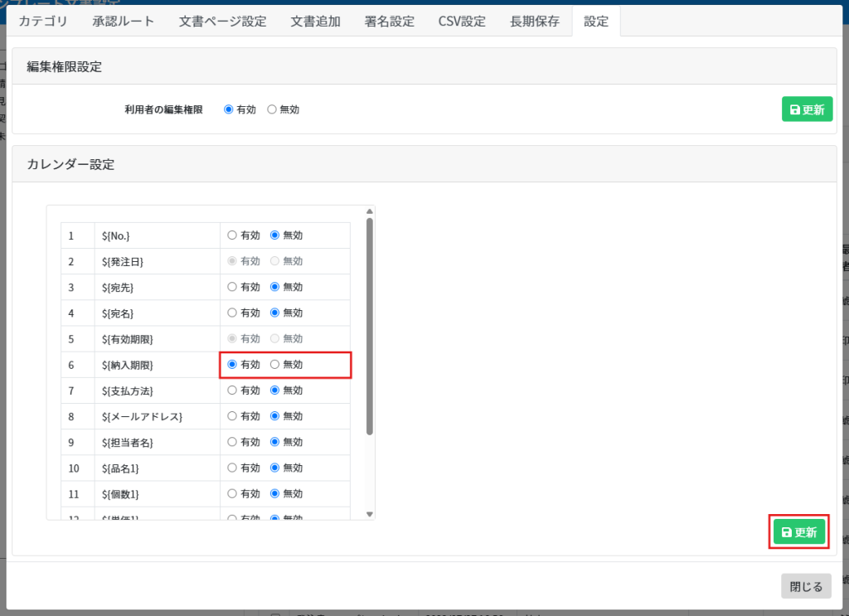Go to the 文書ページ設定 tab
The image size is (849, 616).
(222, 22)
